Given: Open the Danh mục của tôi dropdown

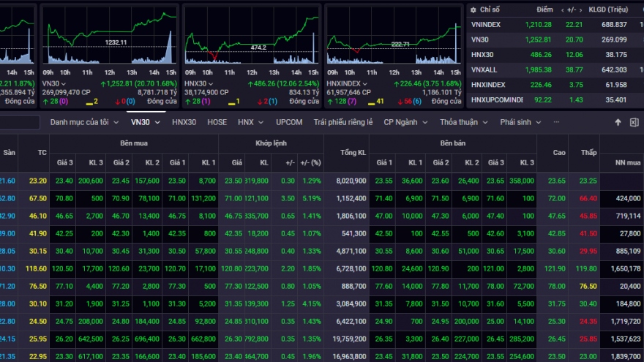Looking at the screenshot, I should (x=84, y=122).
